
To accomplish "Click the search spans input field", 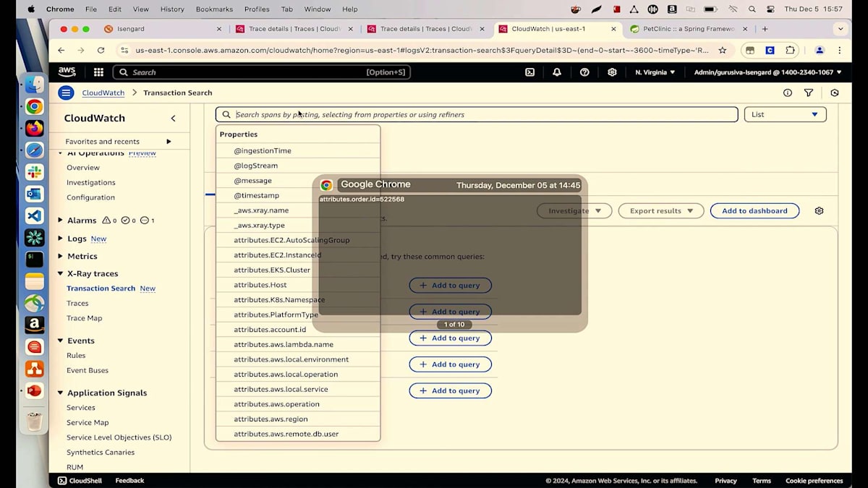I will pyautogui.click(x=477, y=114).
